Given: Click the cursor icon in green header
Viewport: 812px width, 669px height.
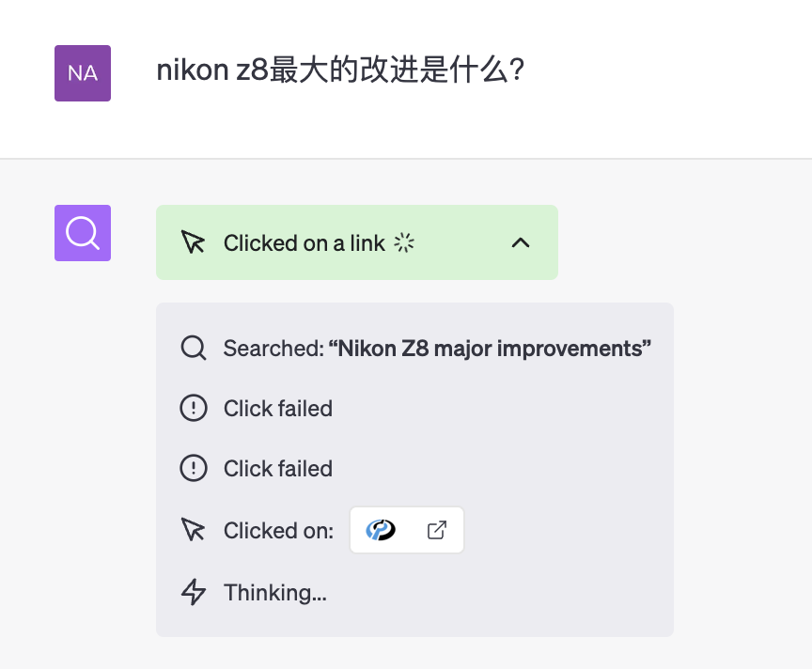Looking at the screenshot, I should pos(193,243).
